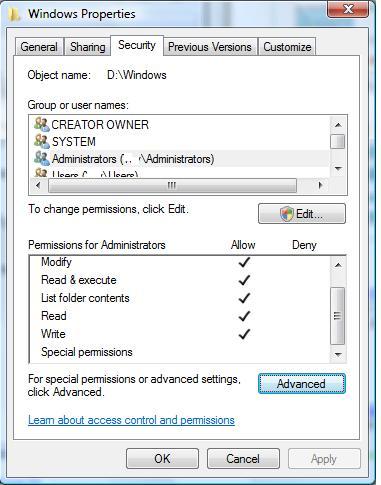Open the Previous Versions tab

pos(210,47)
